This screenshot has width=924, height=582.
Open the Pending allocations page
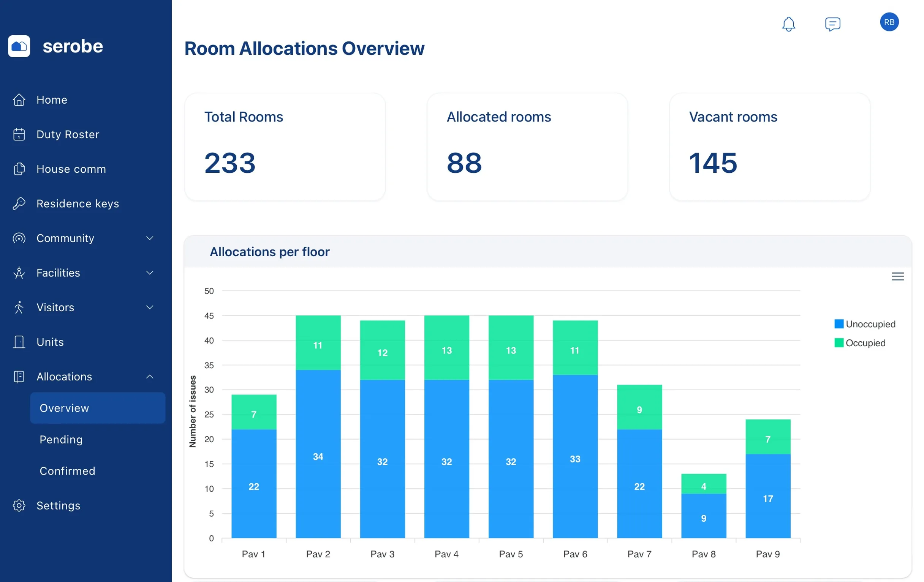61,439
